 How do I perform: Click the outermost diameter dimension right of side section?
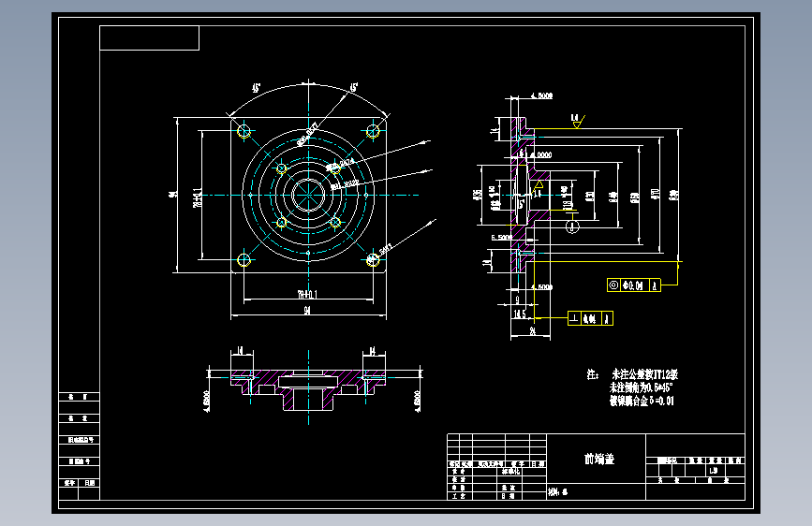(673, 195)
